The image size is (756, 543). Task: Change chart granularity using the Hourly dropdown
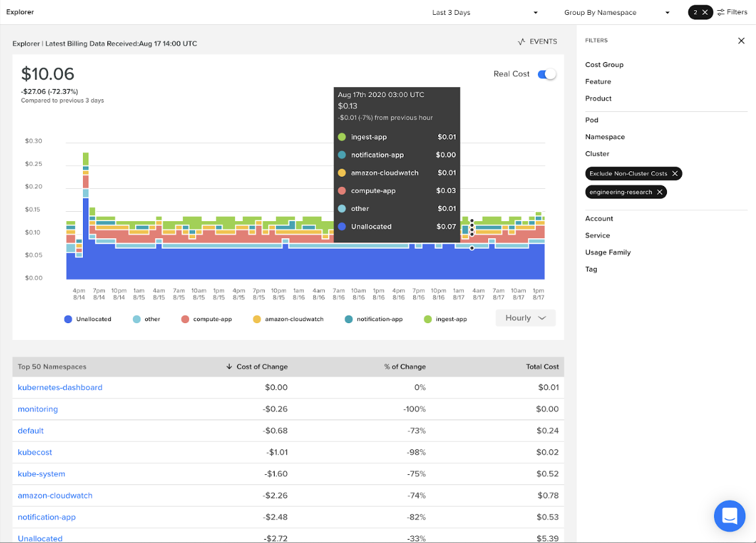point(525,317)
